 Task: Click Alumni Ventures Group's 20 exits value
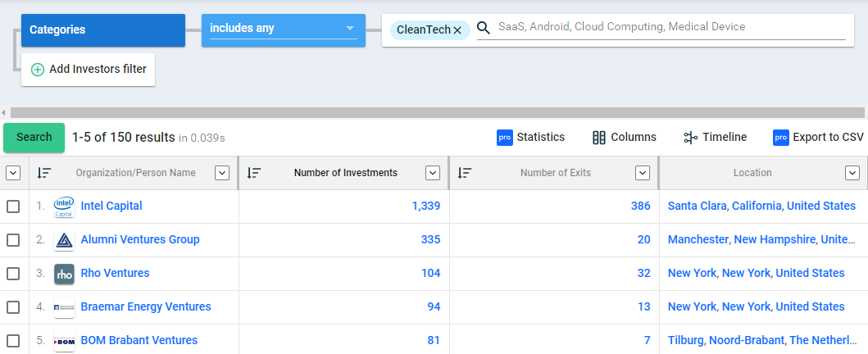[x=643, y=239]
